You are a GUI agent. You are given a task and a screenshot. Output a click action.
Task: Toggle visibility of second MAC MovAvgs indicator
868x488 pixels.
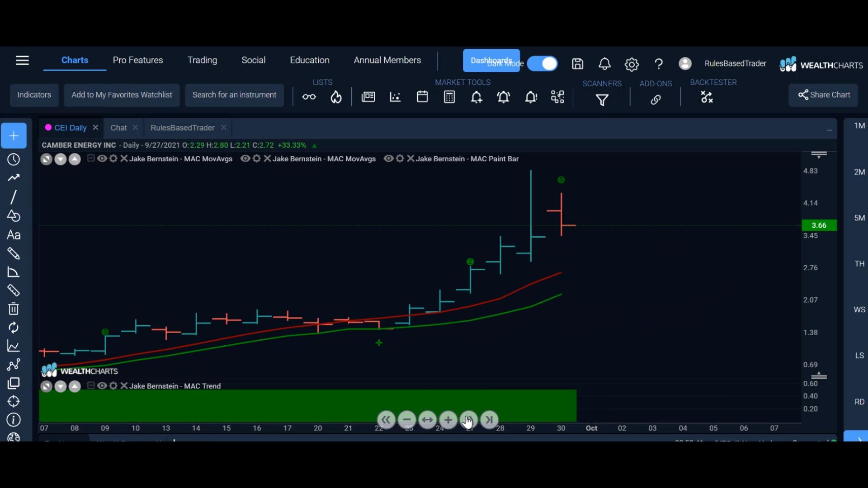point(245,159)
